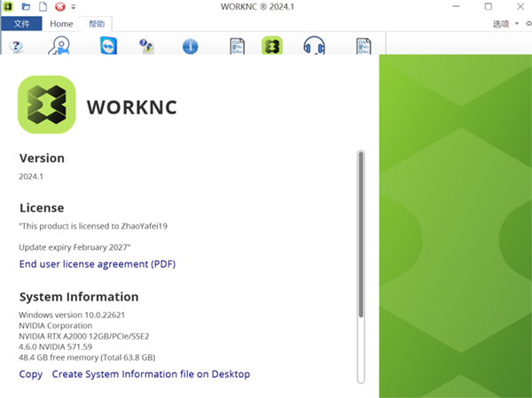Minimize the WORKNC window
The height and width of the screenshot is (398, 532).
(456, 6)
